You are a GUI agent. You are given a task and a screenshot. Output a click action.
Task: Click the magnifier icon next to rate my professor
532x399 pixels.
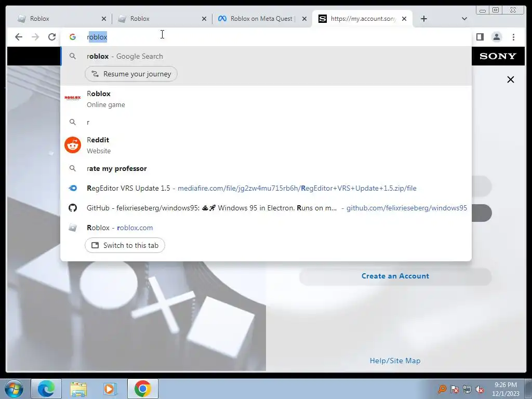[73, 169]
